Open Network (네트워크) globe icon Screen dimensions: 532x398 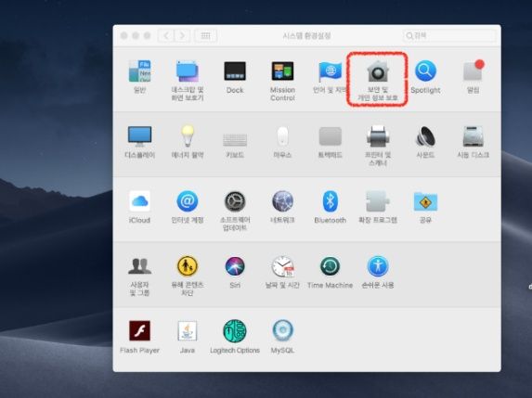pyautogui.click(x=282, y=201)
